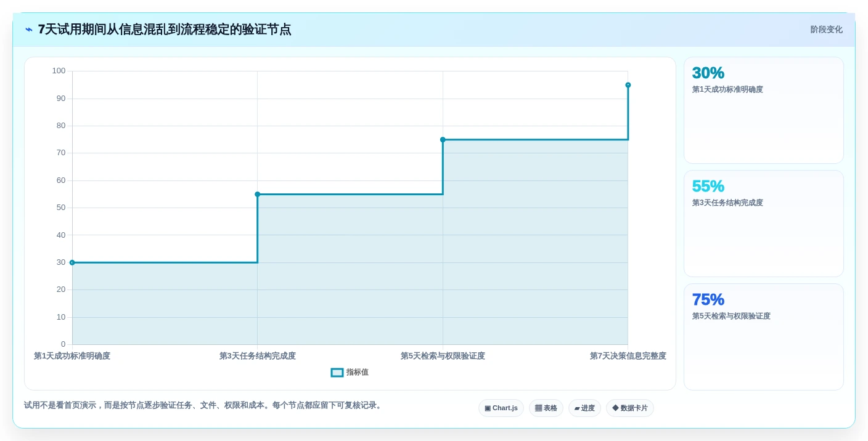Click card caption 第1天成功标准明确度
Screen dimensions: 868x441
[x=727, y=89]
